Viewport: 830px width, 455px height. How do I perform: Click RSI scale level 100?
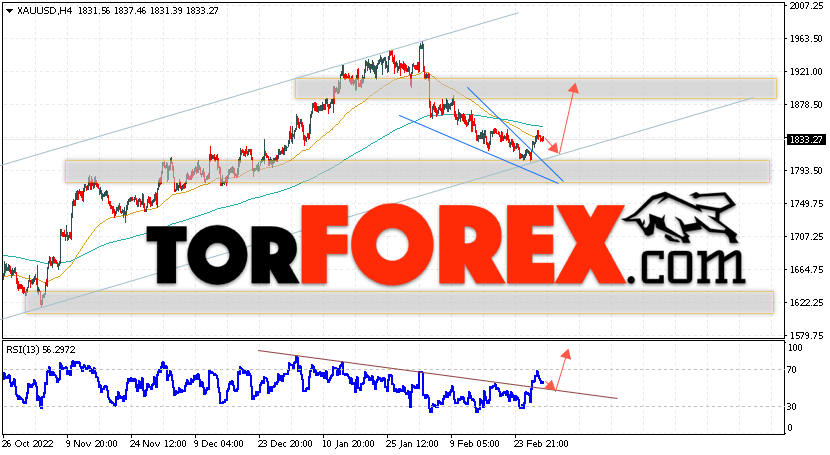(796, 348)
